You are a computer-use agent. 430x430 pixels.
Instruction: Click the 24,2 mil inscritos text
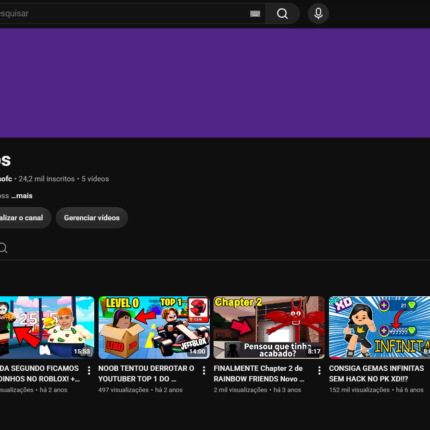click(47, 179)
